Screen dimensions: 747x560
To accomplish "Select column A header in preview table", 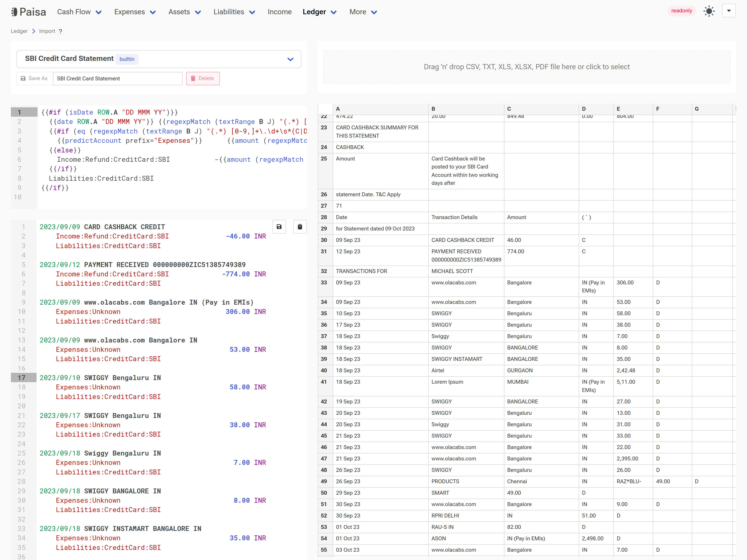I will click(x=381, y=109).
